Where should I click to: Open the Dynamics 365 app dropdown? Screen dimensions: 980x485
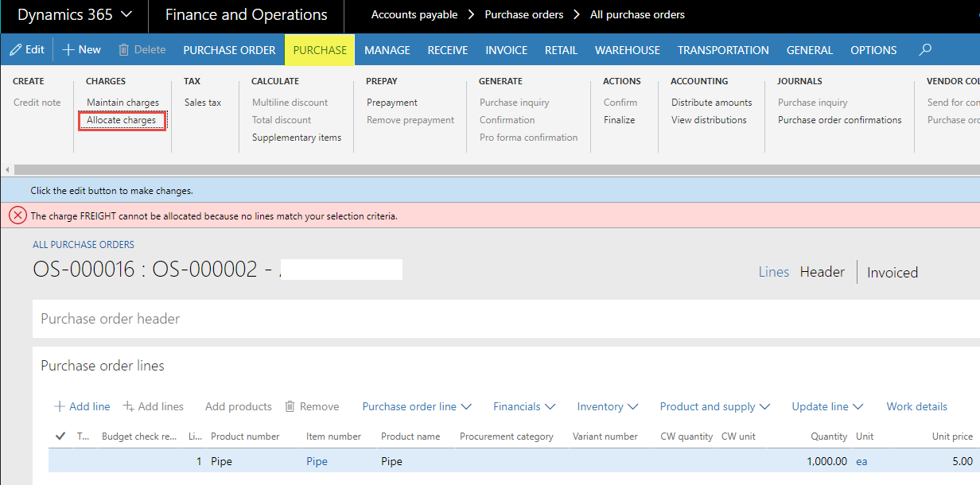click(76, 15)
